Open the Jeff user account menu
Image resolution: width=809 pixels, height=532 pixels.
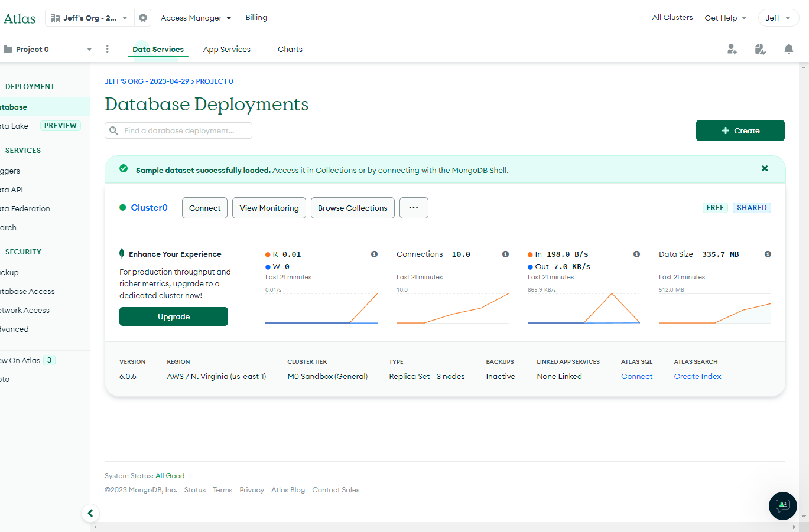coord(778,18)
